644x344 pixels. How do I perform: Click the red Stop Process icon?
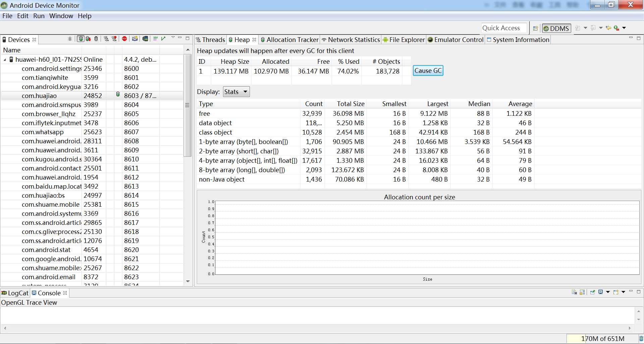pos(124,39)
